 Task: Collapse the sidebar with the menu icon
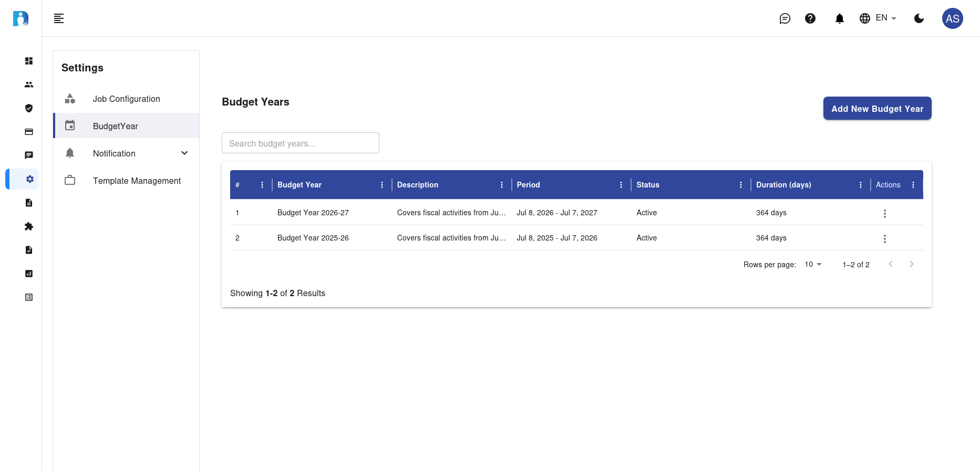click(x=59, y=18)
